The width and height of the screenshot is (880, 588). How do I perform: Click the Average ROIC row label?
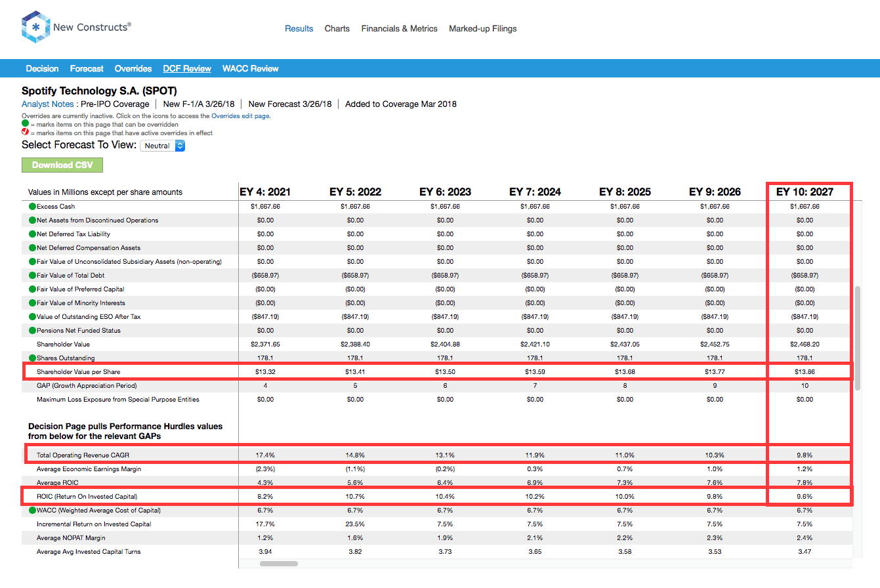click(58, 483)
